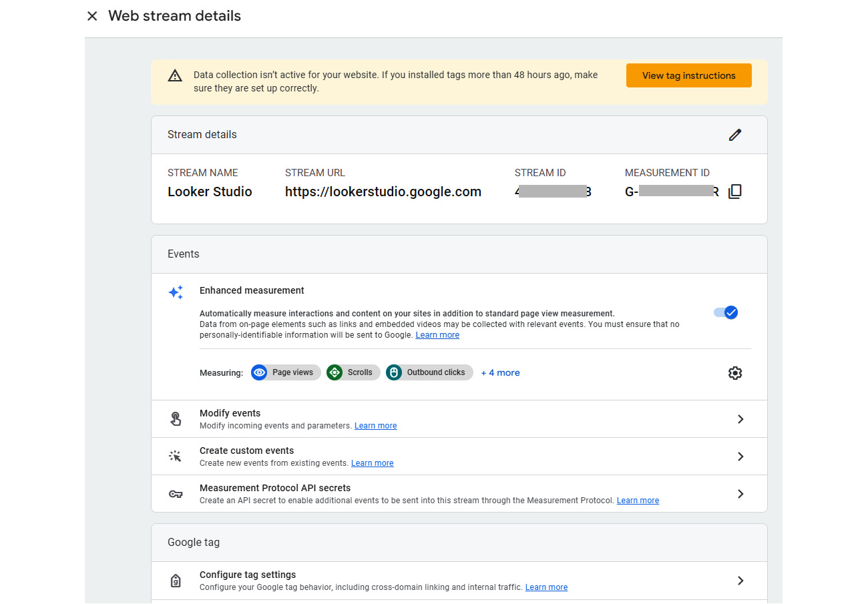The image size is (868, 604).
Task: Click the Configure tag settings title
Action: (x=248, y=575)
